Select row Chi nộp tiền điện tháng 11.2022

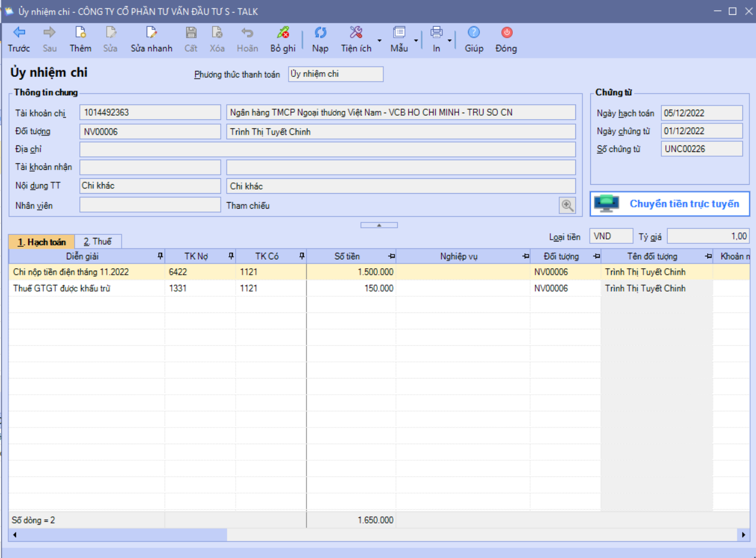pyautogui.click(x=379, y=272)
